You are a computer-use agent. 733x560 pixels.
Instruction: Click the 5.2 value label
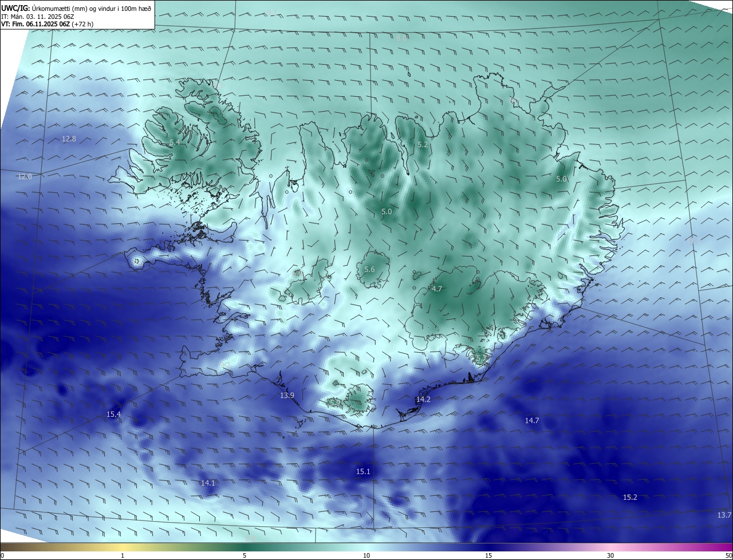[423, 145]
